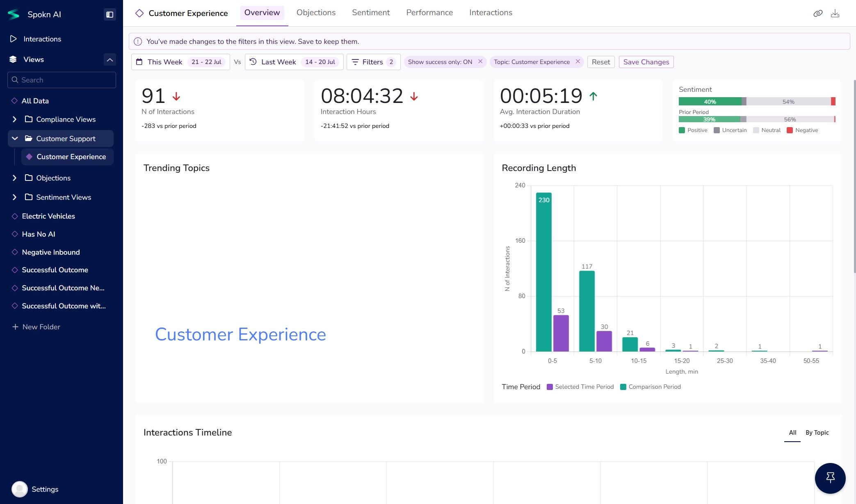Collapse the Customer Support folder

click(15, 139)
